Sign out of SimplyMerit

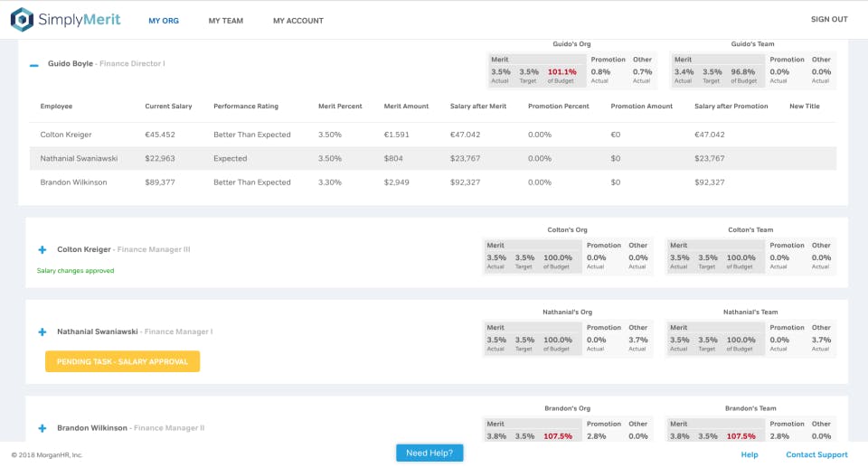point(829,19)
